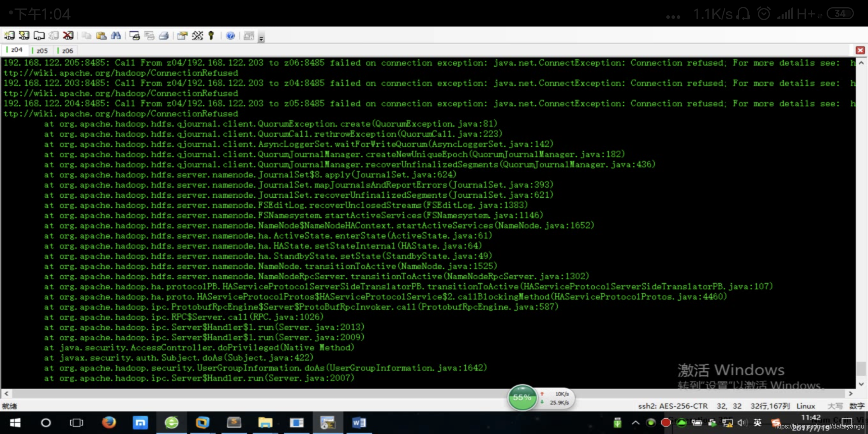Show hidden tray icons with the chevron
This screenshot has height=434, width=868.
click(x=635, y=423)
